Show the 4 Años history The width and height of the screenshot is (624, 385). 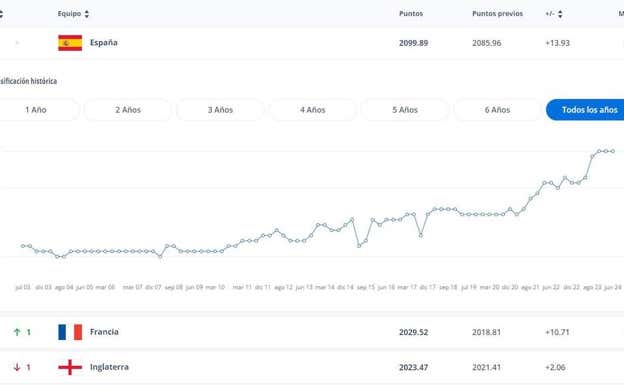tap(313, 110)
